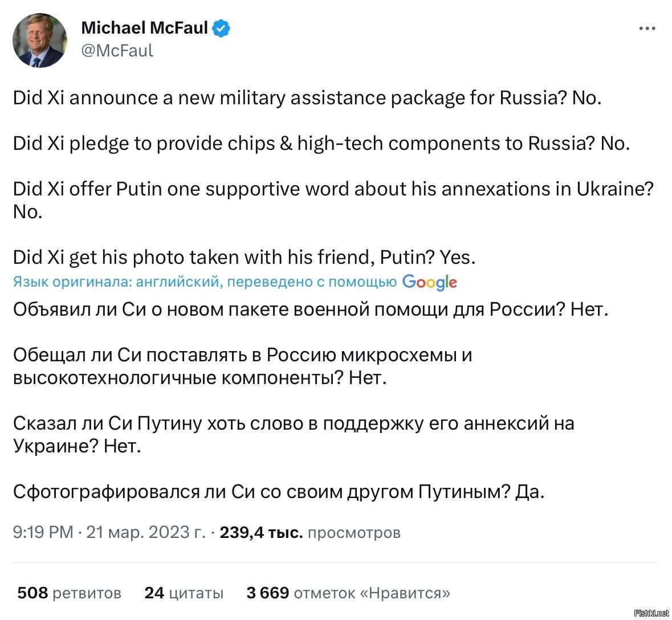Click the English line about military assistance package
The height and width of the screenshot is (620, 672).
pyautogui.click(x=307, y=98)
